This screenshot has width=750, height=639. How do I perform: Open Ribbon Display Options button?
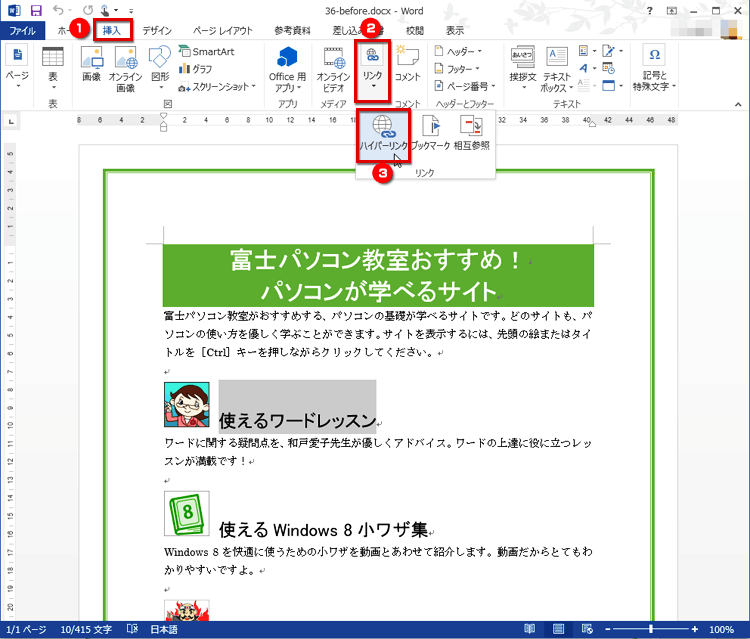tap(672, 11)
